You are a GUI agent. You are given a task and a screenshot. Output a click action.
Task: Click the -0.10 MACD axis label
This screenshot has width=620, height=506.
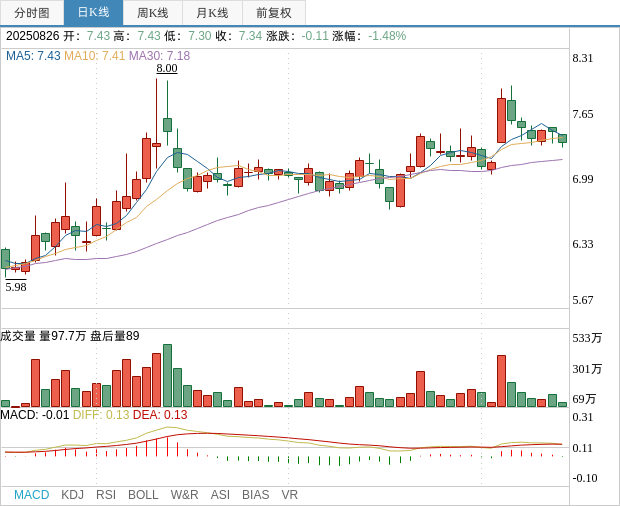coord(584,478)
